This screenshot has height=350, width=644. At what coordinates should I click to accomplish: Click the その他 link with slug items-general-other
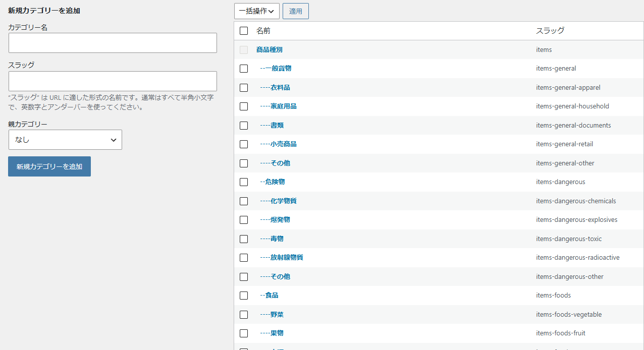275,163
